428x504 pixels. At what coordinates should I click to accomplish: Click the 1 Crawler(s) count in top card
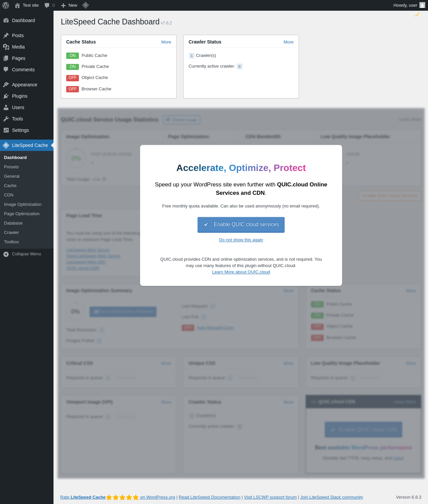click(192, 56)
